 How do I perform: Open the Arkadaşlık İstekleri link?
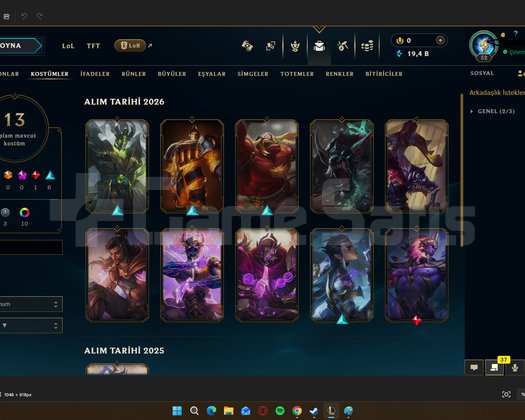point(497,92)
